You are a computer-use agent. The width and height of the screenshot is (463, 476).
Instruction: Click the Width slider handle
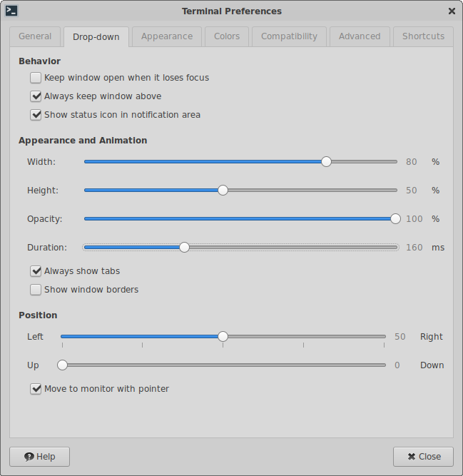[x=326, y=162]
